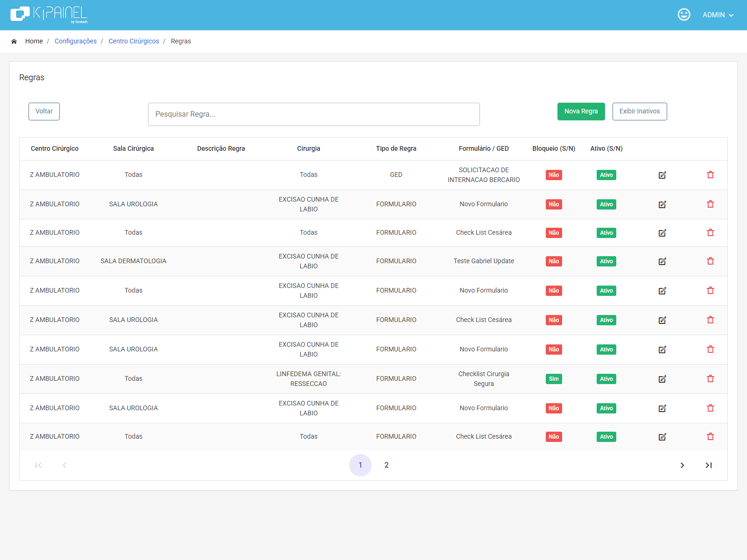Open Centro Cirúrgicos breadcrumb link
The image size is (747, 560).
coord(134,41)
